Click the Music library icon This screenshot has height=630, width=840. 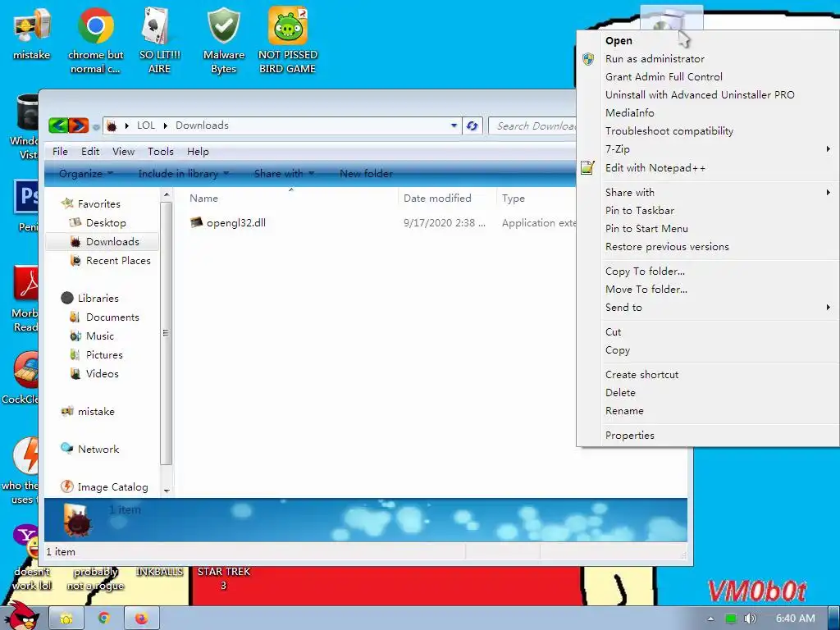click(x=75, y=336)
